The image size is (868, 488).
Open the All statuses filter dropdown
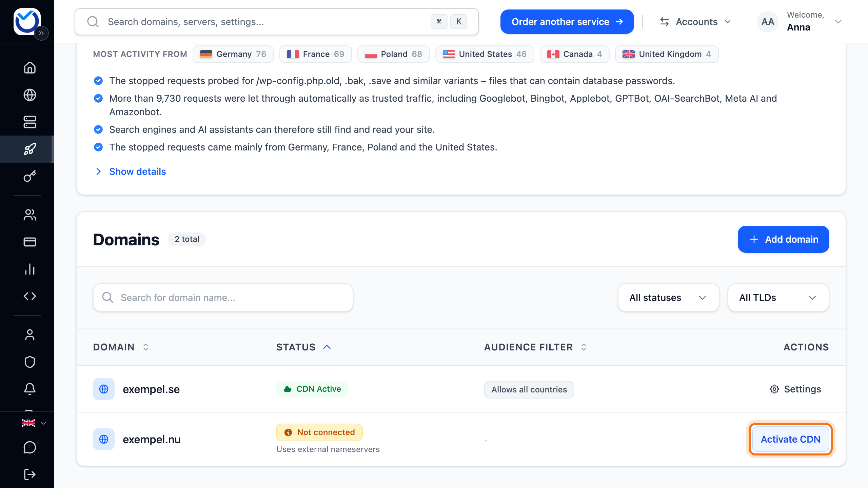[668, 298]
